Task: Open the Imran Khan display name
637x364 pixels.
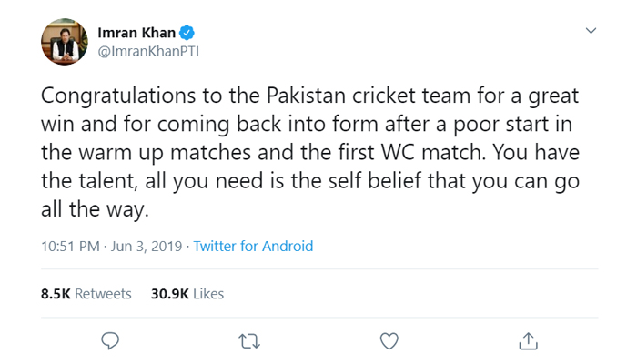Action: point(136,33)
